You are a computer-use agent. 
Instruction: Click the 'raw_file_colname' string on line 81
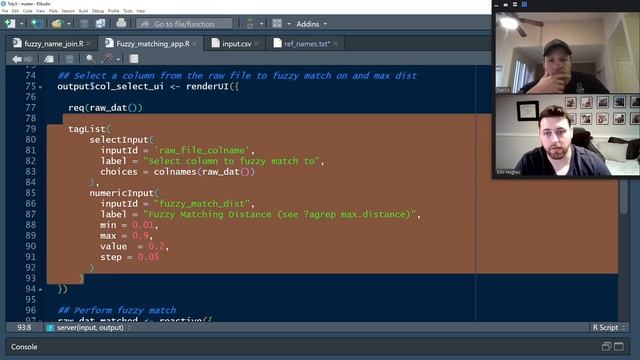(x=202, y=150)
